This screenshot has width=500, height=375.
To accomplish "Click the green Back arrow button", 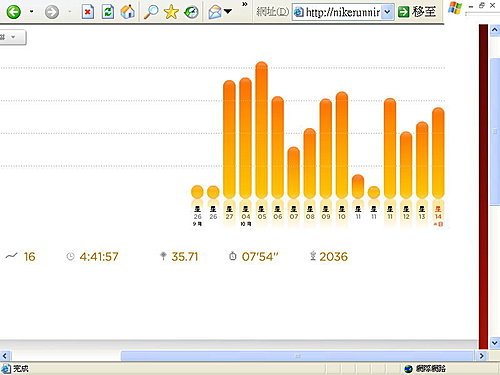I will [x=14, y=12].
